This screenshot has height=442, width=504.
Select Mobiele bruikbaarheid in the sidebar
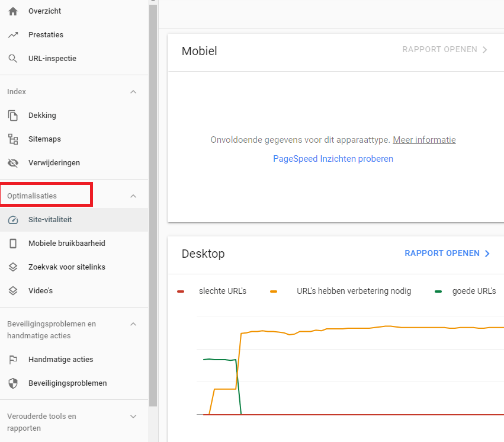click(67, 243)
